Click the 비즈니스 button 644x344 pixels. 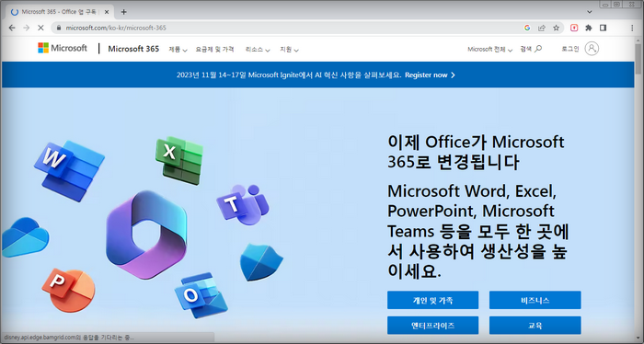click(535, 300)
